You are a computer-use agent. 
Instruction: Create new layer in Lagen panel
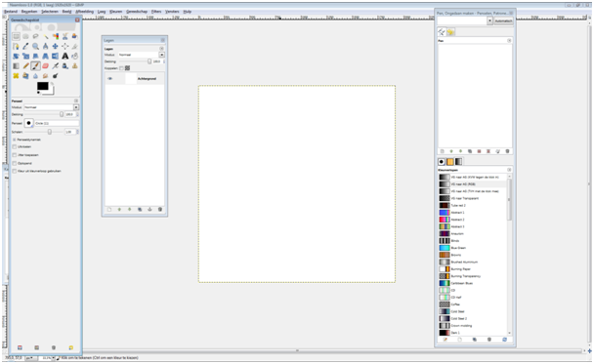[109, 209]
